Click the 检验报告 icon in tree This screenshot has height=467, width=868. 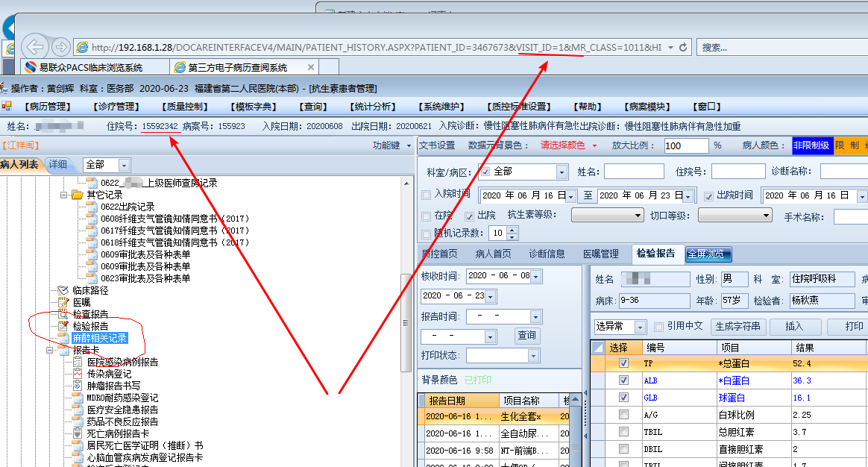pos(63,326)
